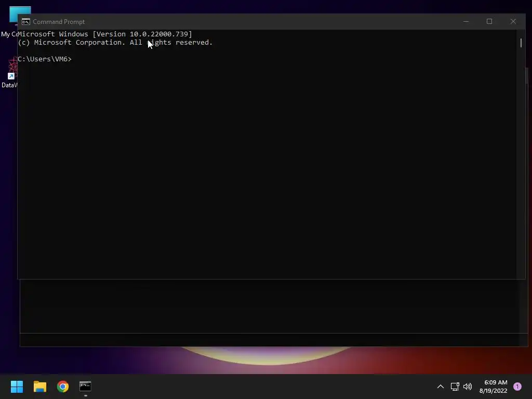This screenshot has width=532, height=399.
Task: Click the C:\Users\VM6> prompt line
Action: (x=45, y=59)
